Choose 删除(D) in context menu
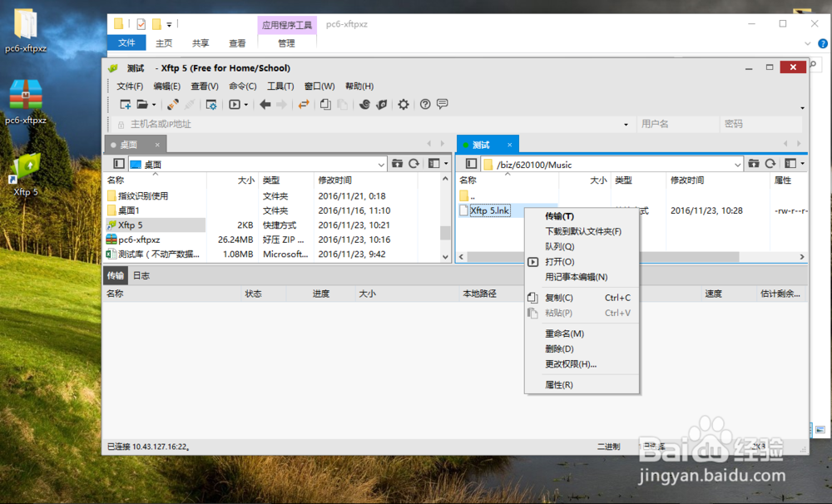The image size is (832, 504). point(582,349)
